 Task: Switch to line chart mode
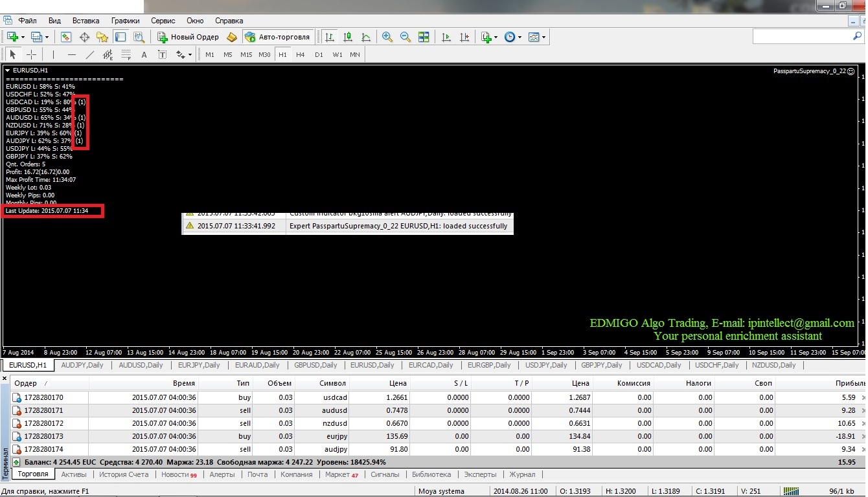point(366,37)
